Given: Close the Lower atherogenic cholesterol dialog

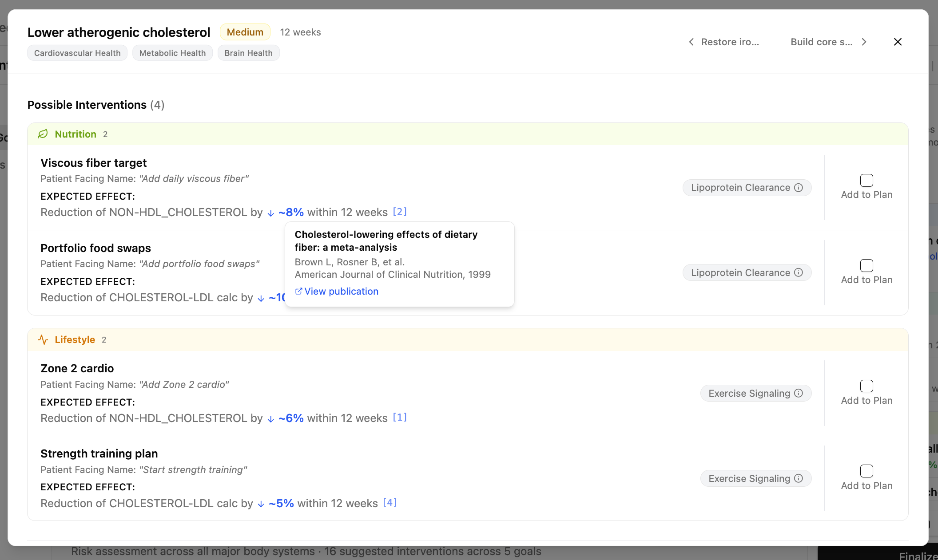Looking at the screenshot, I should click(x=898, y=42).
